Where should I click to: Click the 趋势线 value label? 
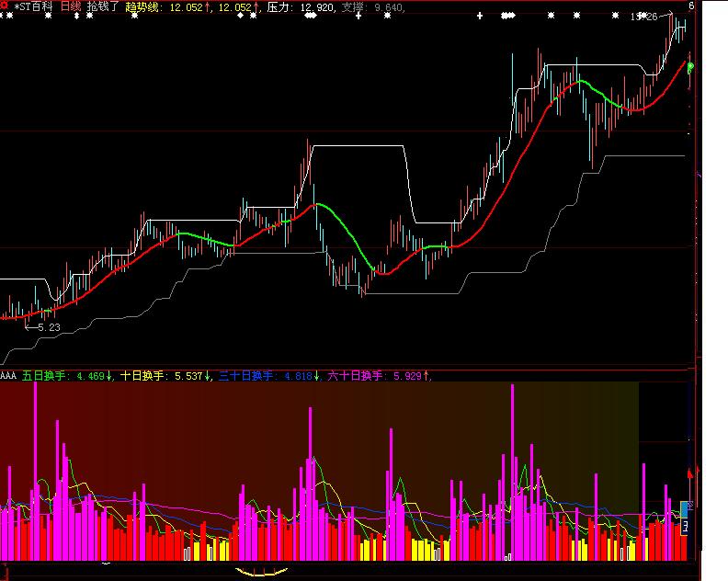(142, 7)
